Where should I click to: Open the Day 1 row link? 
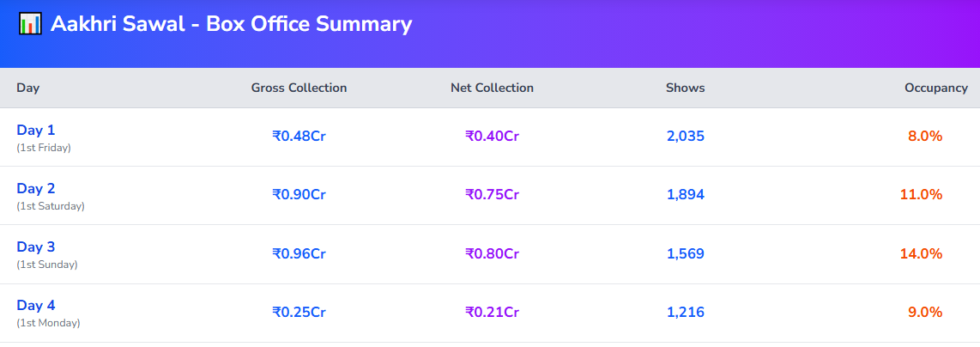(36, 130)
